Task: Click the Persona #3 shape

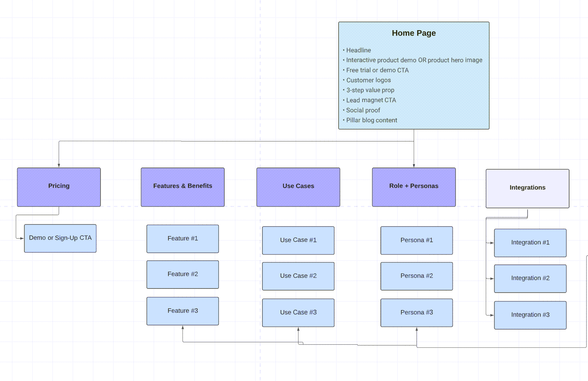Action: (x=416, y=312)
